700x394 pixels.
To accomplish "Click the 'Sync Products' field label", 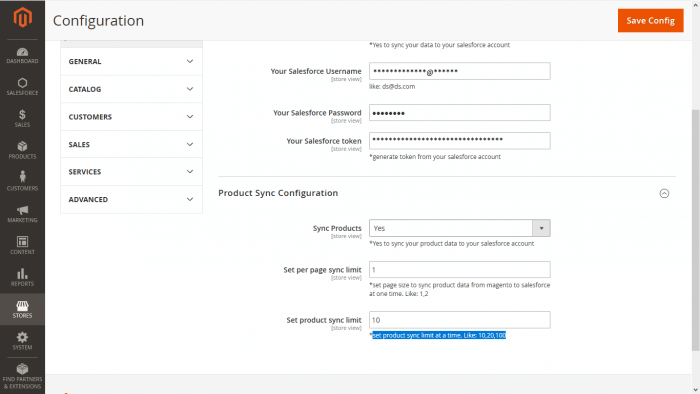I will 337,228.
